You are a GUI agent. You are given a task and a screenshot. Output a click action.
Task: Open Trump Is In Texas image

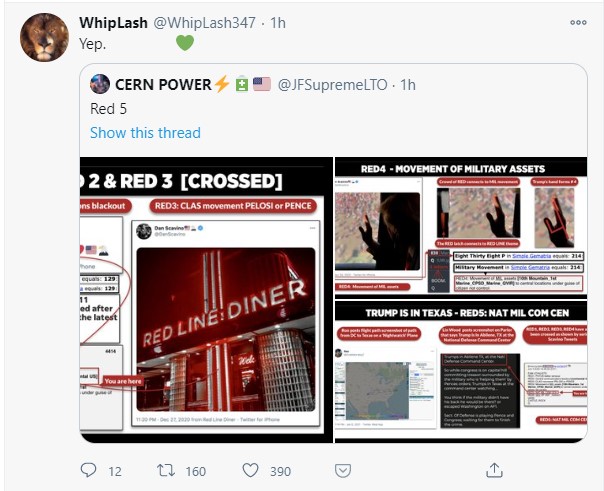[461, 372]
